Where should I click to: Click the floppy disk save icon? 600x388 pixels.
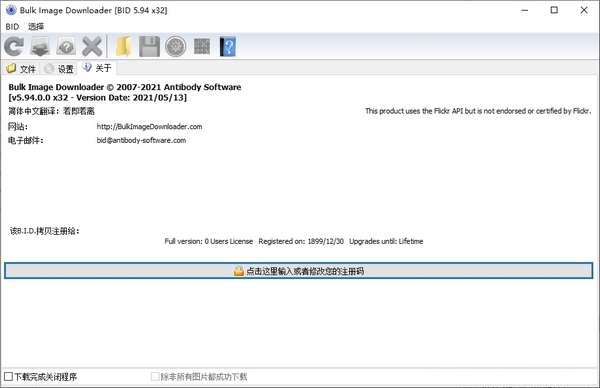click(149, 47)
